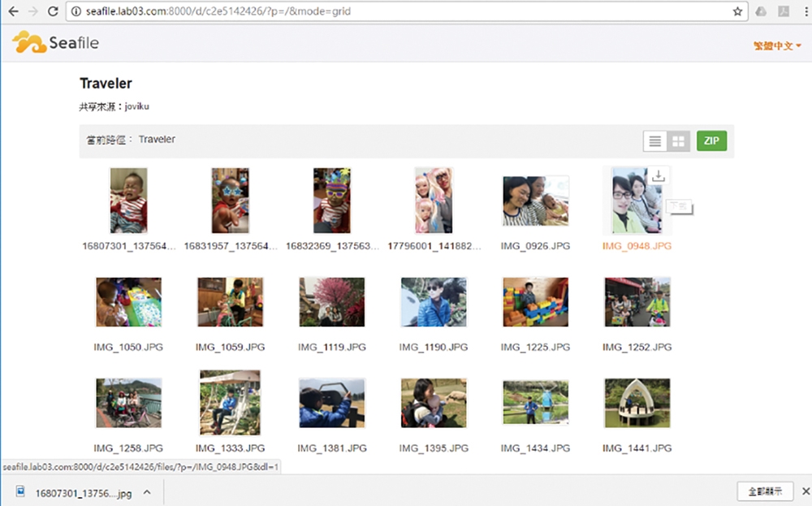This screenshot has height=506, width=812.
Task: Click file name 17796001_141882...
Action: (434, 246)
